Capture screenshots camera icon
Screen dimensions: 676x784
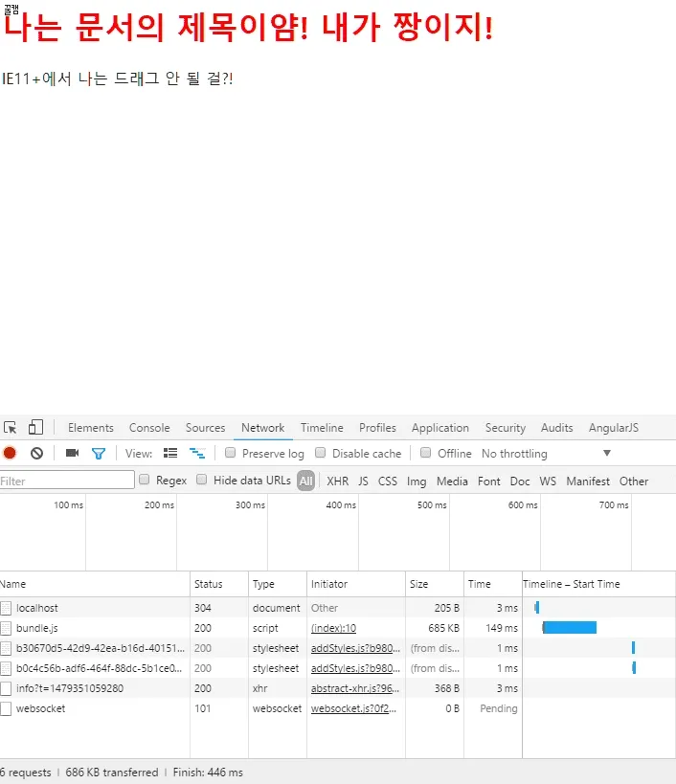(73, 453)
